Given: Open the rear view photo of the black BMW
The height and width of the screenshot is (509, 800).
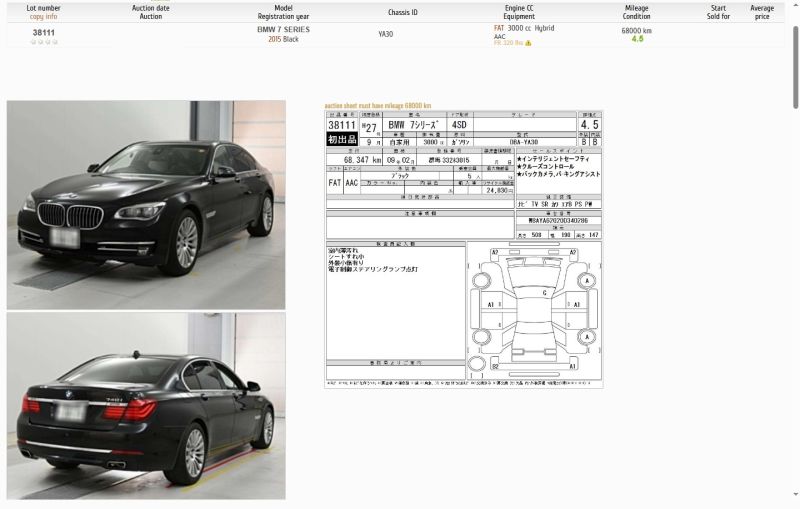Looking at the screenshot, I should tap(146, 406).
